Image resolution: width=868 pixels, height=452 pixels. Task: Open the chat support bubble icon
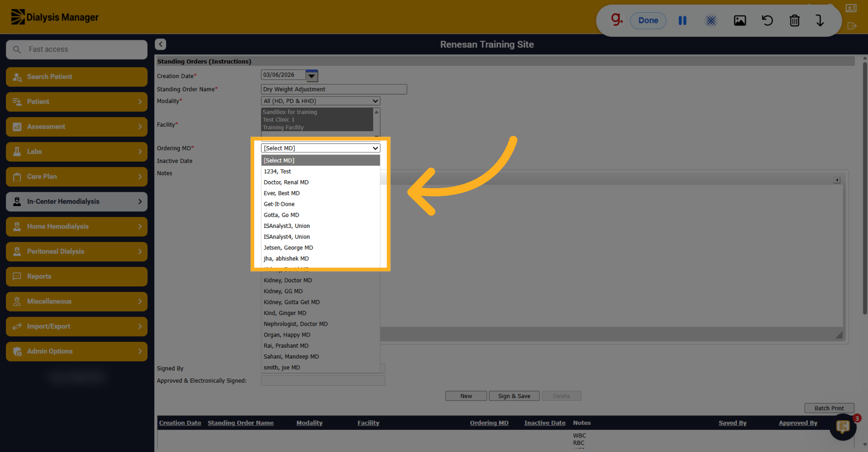[x=842, y=427]
